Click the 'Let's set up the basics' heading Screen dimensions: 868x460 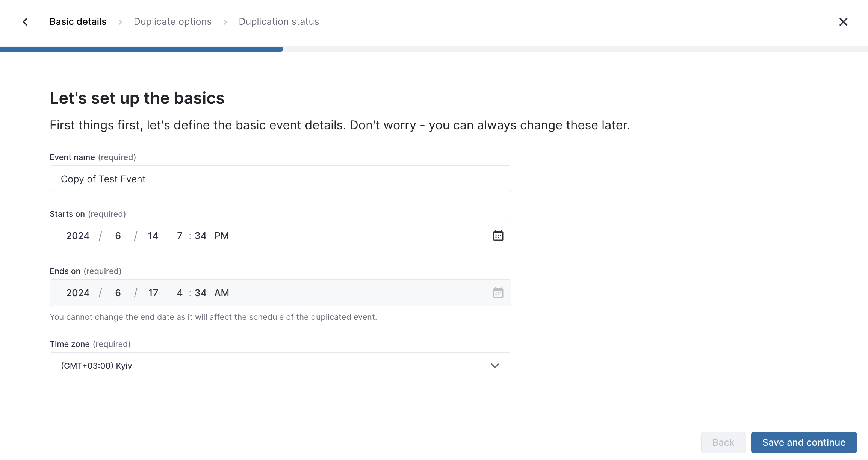click(137, 98)
